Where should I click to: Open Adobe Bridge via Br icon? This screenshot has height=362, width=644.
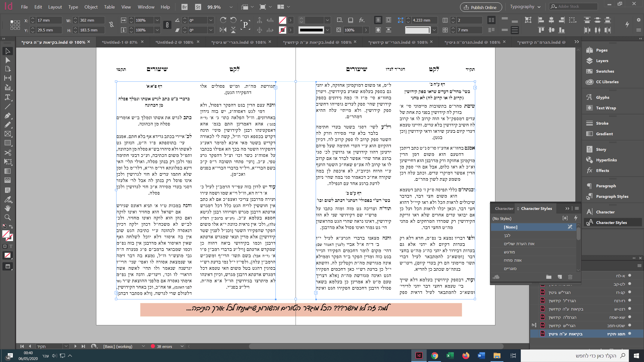[x=184, y=7]
